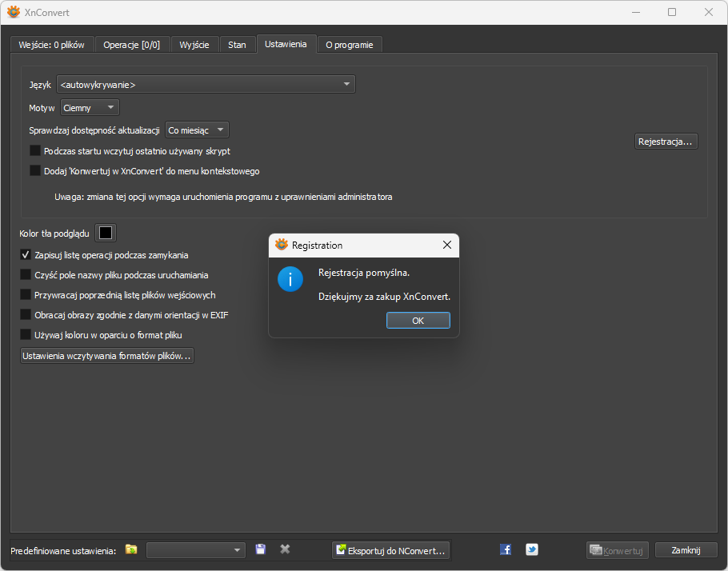Viewport: 728px width, 571px height.
Task: Click the 'Kolor tła podglądu' label
Action: [x=54, y=234]
